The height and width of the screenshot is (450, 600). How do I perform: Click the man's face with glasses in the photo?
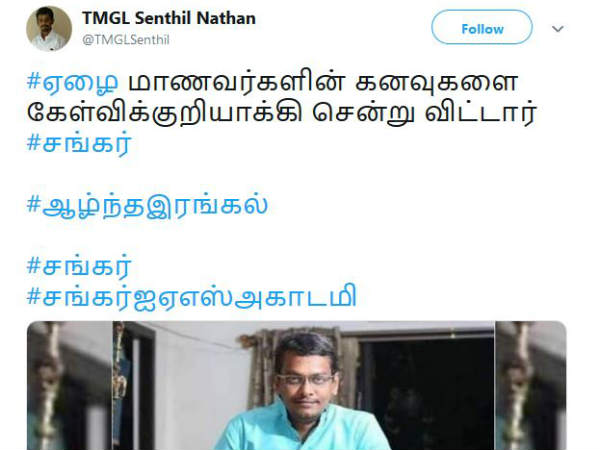306,379
